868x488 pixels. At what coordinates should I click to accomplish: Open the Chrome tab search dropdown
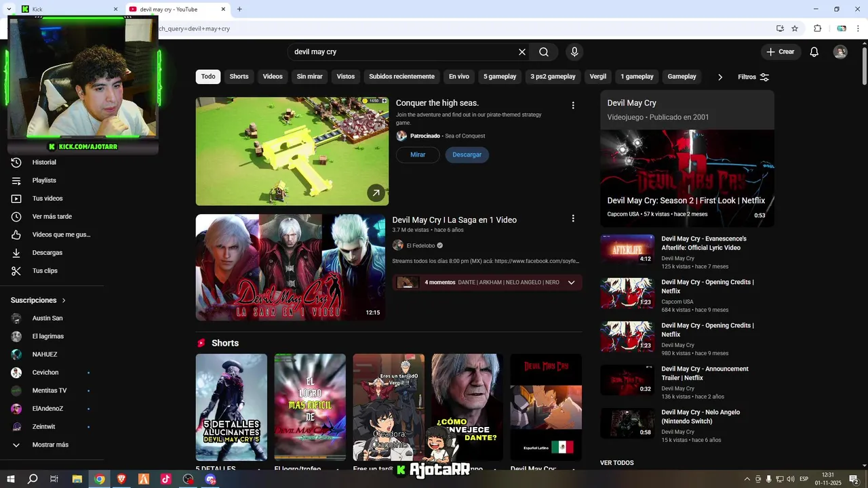click(9, 9)
